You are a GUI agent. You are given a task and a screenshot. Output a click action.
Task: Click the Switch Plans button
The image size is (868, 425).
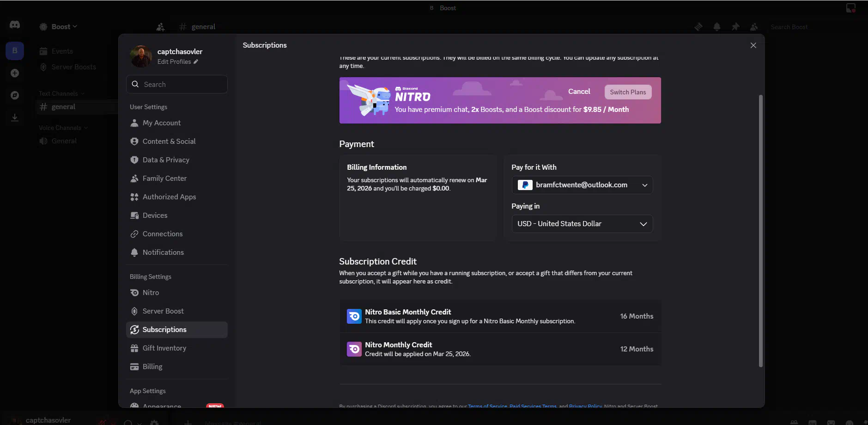627,92
